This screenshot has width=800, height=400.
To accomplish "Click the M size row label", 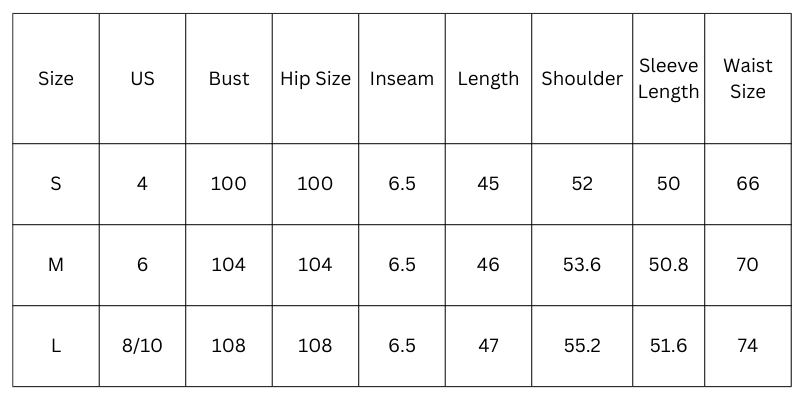I will coord(56,265).
